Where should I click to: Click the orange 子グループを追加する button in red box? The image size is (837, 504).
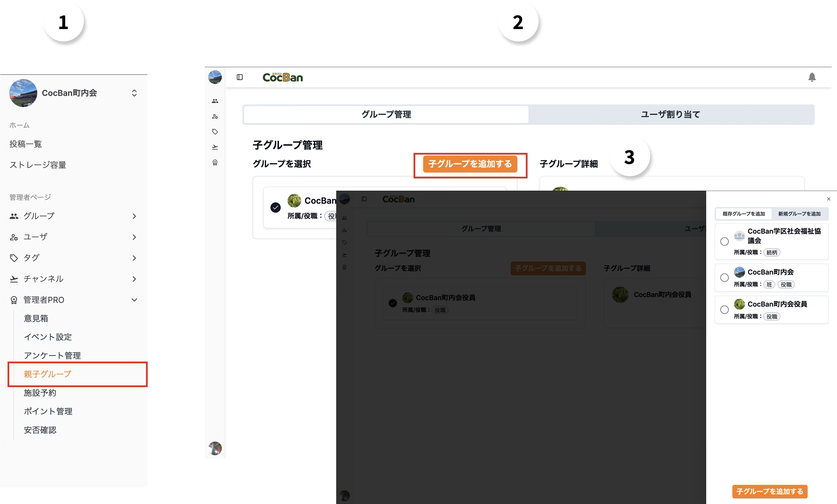pyautogui.click(x=470, y=164)
